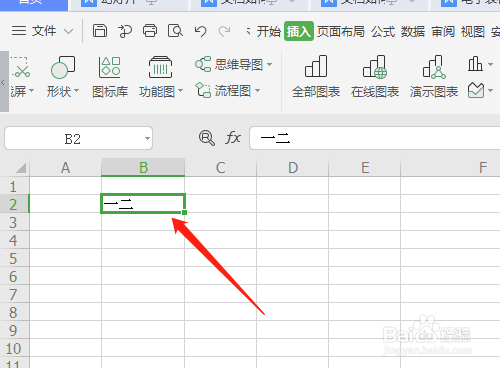
Task: Expand the 形状 dropdown arrow
Action: 76,91
